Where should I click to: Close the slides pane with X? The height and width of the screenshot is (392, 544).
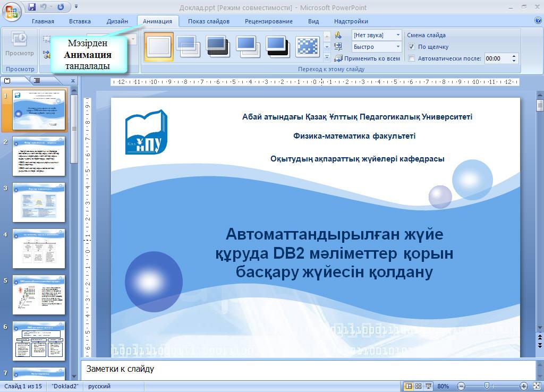click(x=73, y=81)
